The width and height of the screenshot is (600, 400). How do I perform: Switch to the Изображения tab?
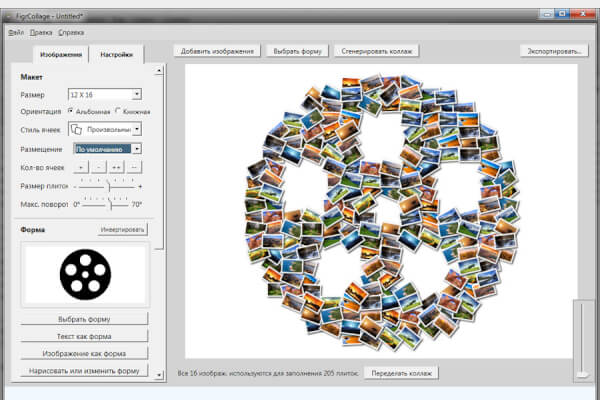[61, 55]
